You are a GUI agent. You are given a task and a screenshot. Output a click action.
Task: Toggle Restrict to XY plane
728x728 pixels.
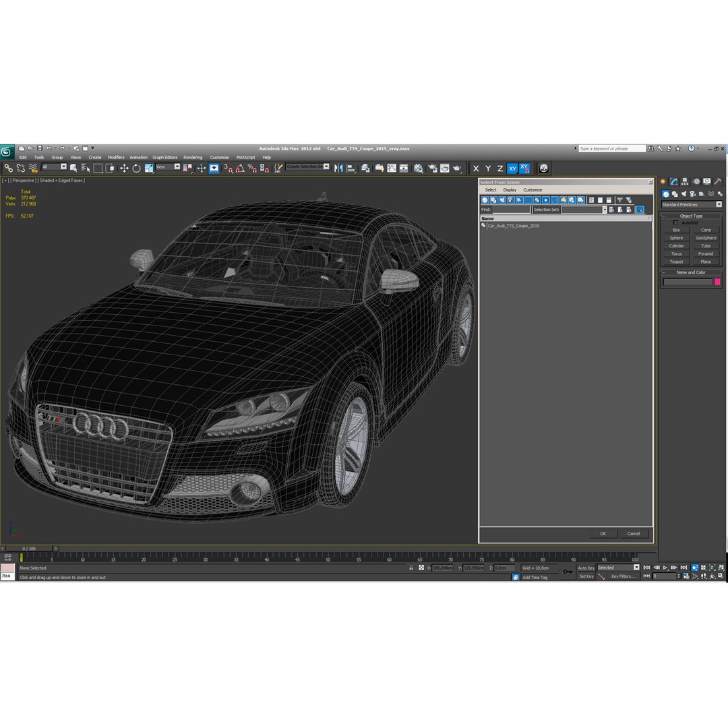[x=512, y=169]
